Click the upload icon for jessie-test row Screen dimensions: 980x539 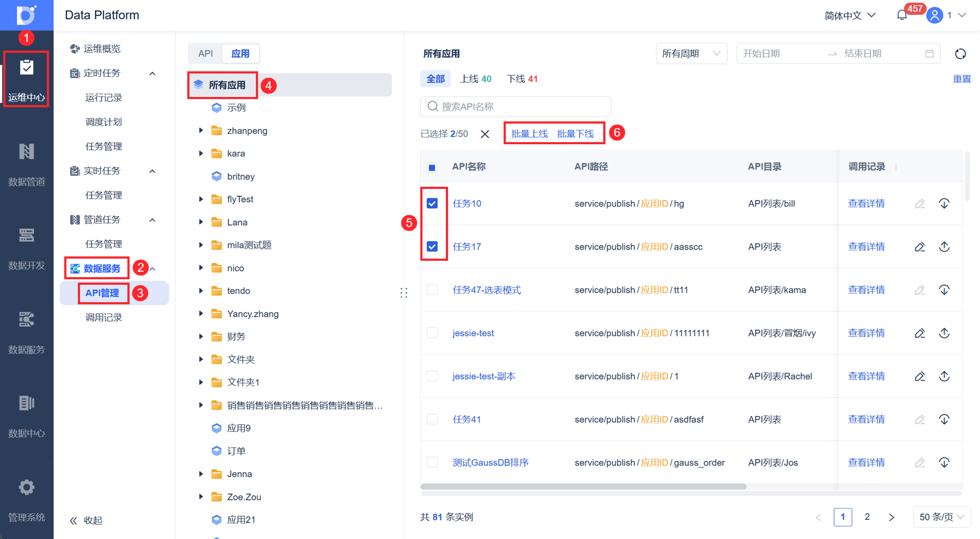pyautogui.click(x=944, y=333)
